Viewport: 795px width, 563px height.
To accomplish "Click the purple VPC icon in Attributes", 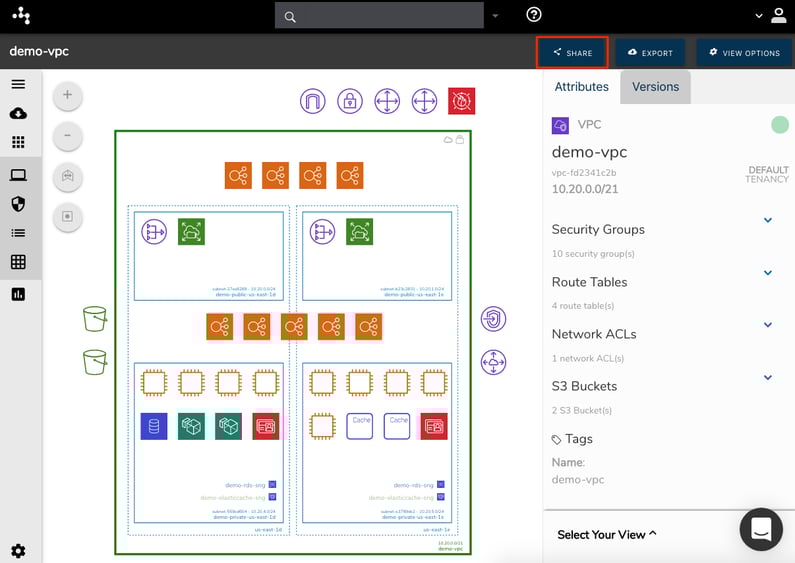I will coord(560,125).
